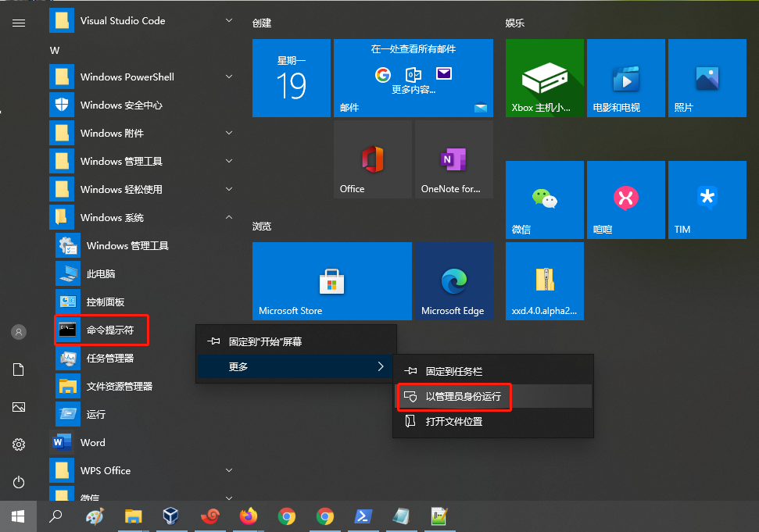Select 固定到"开始"屏幕 option

pos(265,341)
